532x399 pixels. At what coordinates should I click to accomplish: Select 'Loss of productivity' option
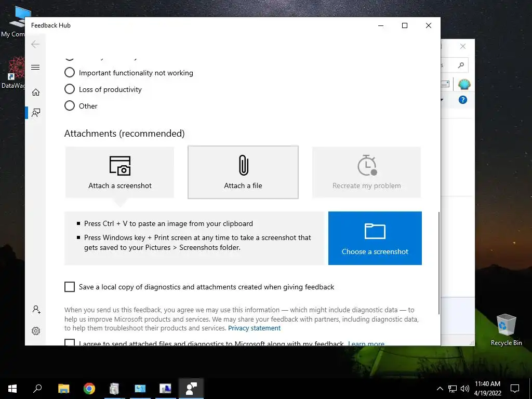click(x=103, y=89)
